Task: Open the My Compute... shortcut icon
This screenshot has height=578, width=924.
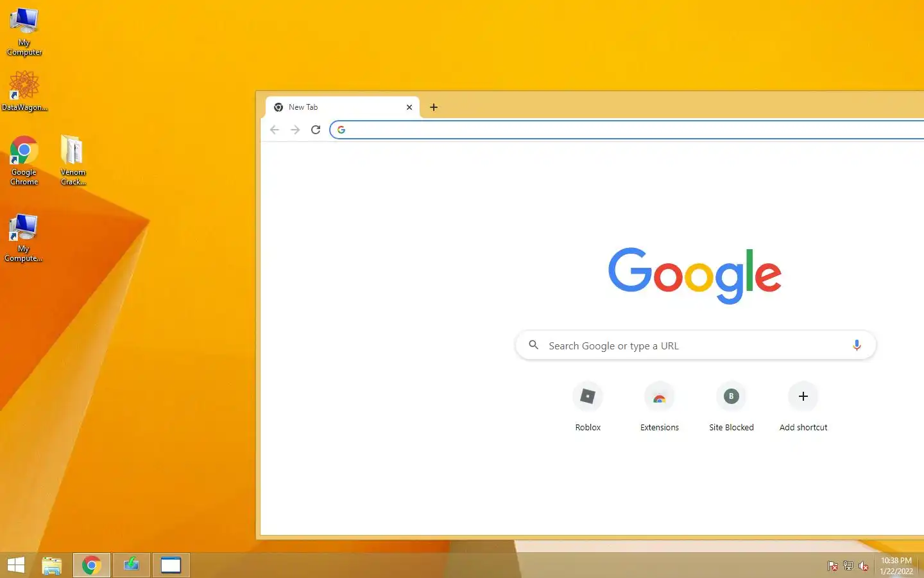Action: (x=24, y=238)
